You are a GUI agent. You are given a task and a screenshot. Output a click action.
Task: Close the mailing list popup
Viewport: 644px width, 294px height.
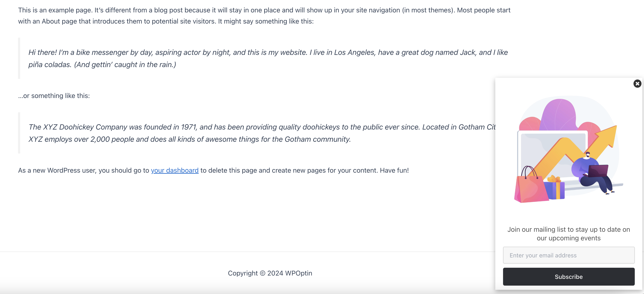pyautogui.click(x=637, y=83)
